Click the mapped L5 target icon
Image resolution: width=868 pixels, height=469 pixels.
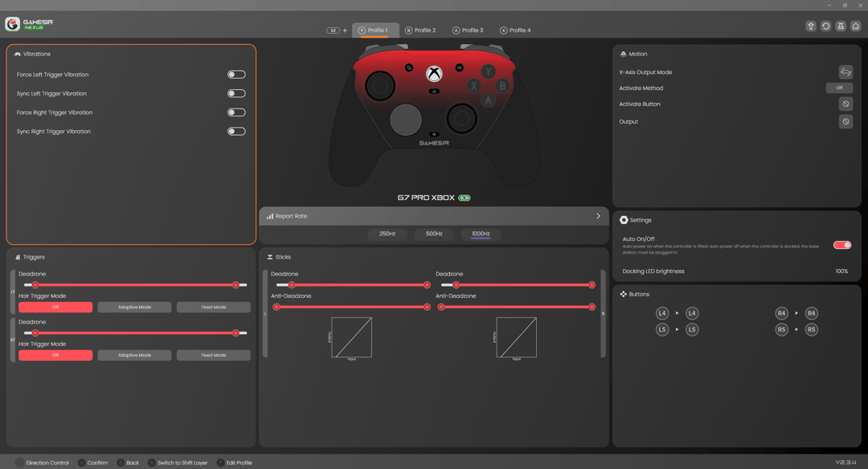692,329
